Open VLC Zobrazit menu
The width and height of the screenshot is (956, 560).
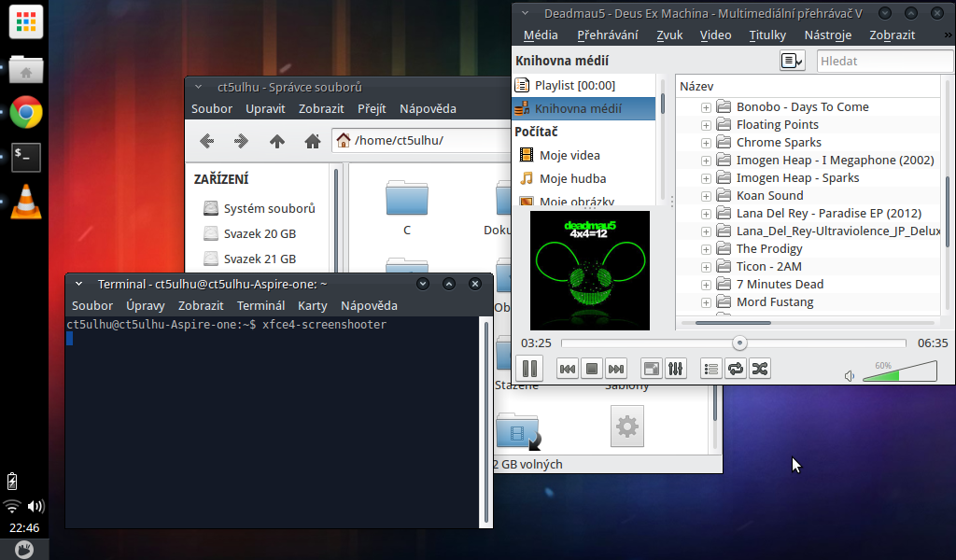click(892, 35)
